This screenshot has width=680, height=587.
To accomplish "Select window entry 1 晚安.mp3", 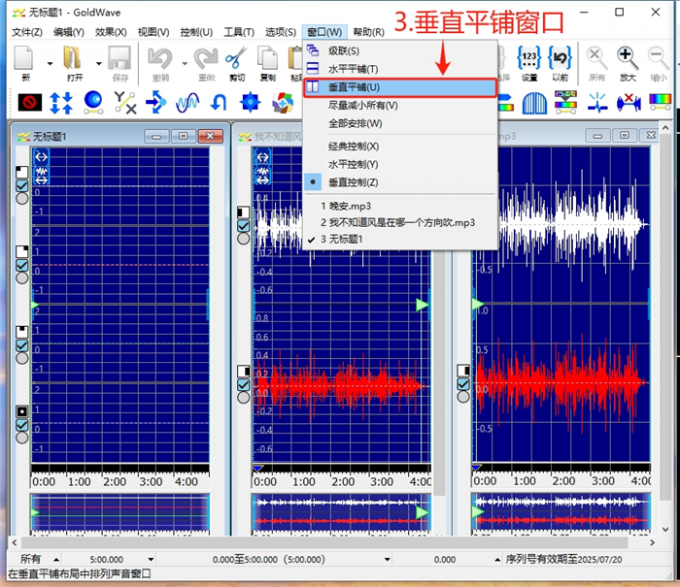I will coord(400,206).
